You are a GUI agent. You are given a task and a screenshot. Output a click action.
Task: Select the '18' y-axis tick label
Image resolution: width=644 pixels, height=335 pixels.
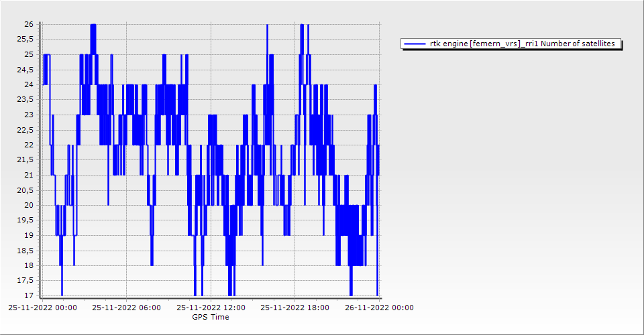[29, 265]
